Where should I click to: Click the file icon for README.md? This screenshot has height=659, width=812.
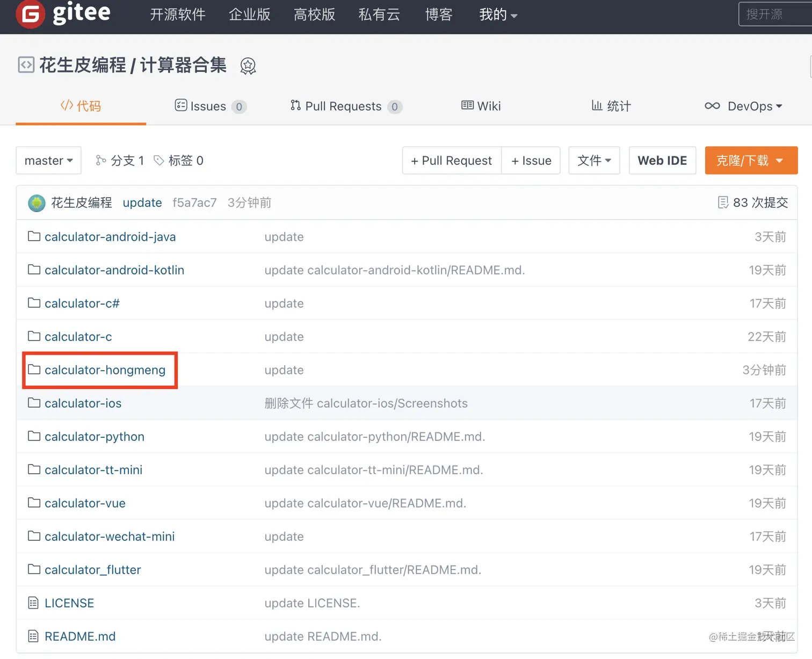pos(33,636)
